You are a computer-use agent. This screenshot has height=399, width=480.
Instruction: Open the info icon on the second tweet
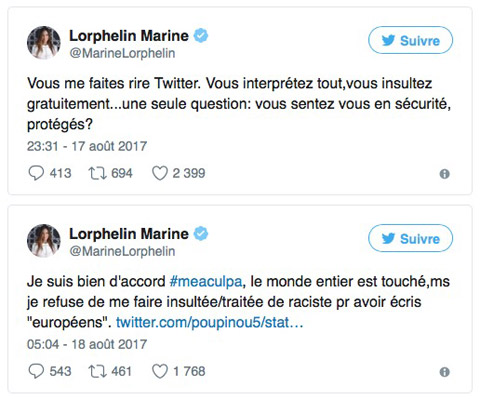click(444, 372)
